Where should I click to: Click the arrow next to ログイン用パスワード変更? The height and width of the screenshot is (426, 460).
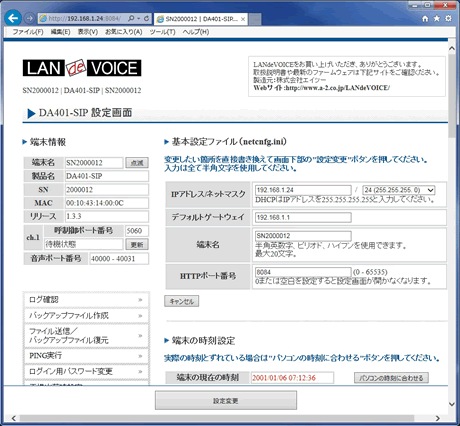click(x=140, y=372)
